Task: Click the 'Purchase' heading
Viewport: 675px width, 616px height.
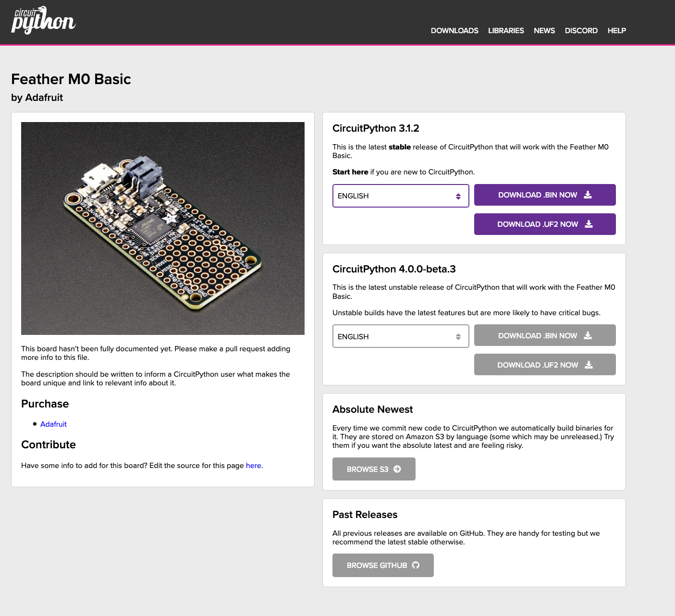Action: pyautogui.click(x=45, y=404)
